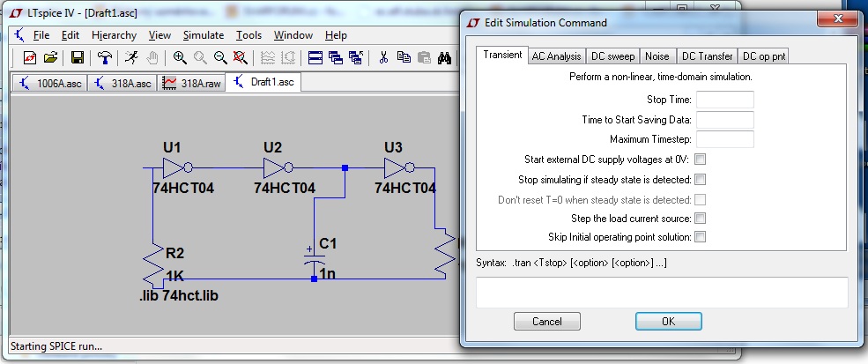Open the Hierarchy menu
The height and width of the screenshot is (364, 868).
[114, 35]
